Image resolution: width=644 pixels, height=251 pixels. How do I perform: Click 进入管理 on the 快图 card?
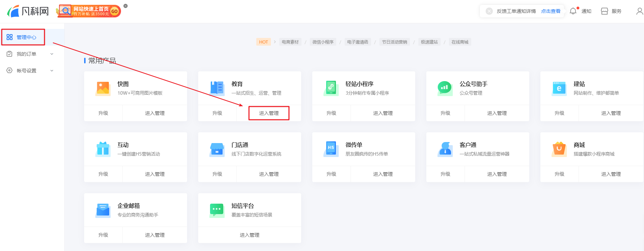pos(155,113)
